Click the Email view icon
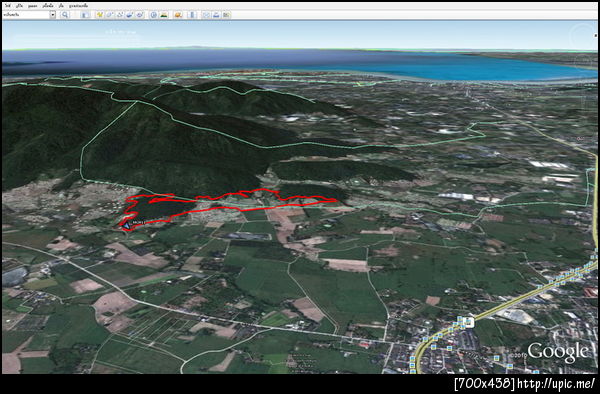The width and height of the screenshot is (600, 394). tap(206, 15)
